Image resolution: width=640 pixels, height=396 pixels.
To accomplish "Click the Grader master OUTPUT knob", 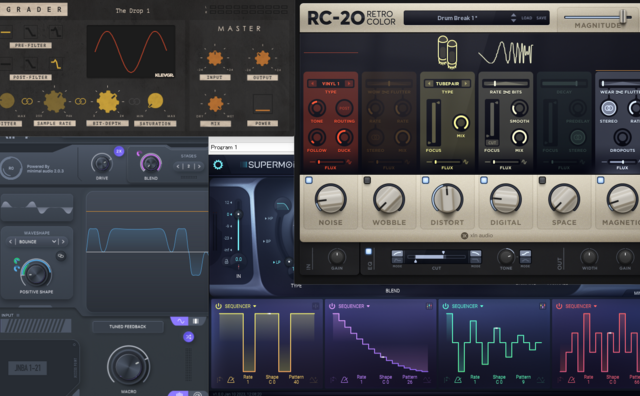I will click(262, 58).
